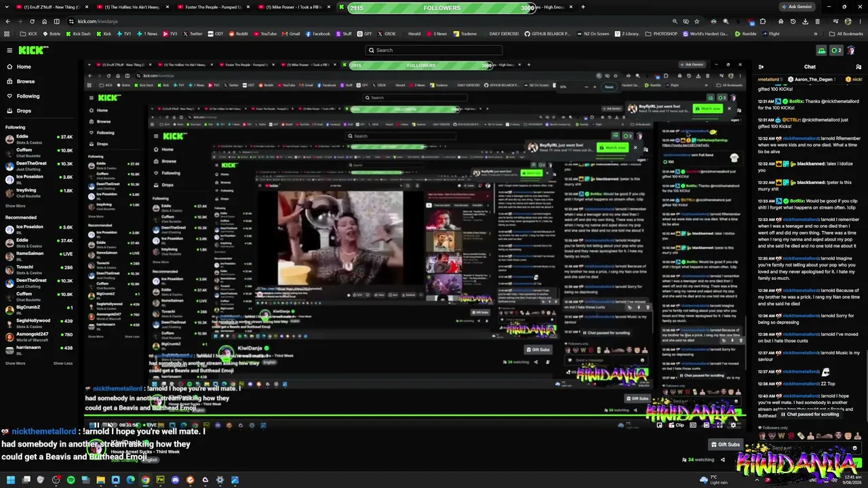Open Discord from the taskbar
868x488 pixels.
click(x=176, y=481)
